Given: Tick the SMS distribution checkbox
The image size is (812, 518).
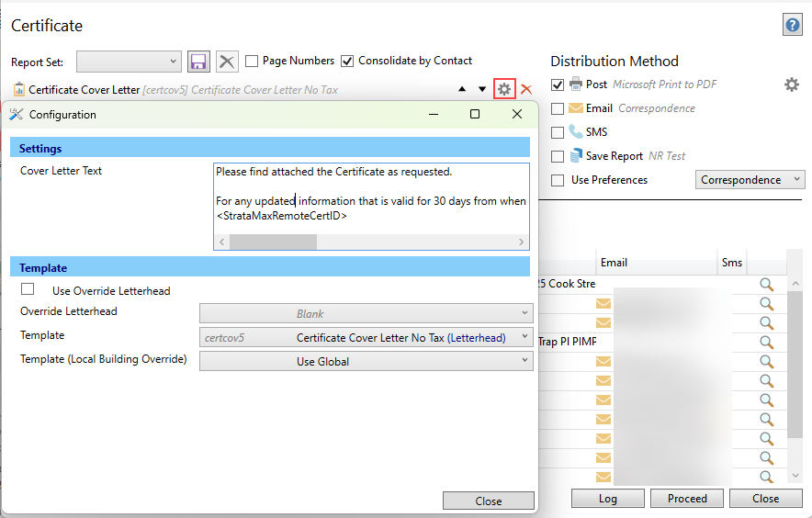Looking at the screenshot, I should (x=558, y=132).
